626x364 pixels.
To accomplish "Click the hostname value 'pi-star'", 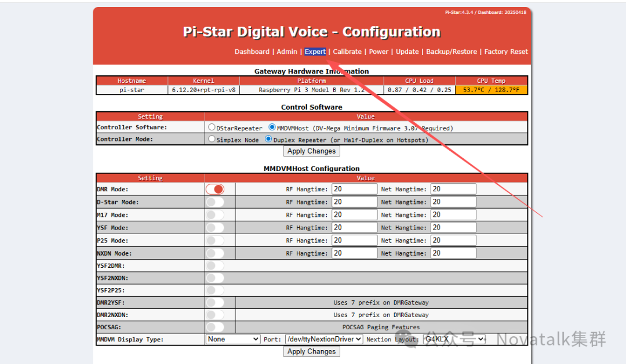I will (132, 90).
